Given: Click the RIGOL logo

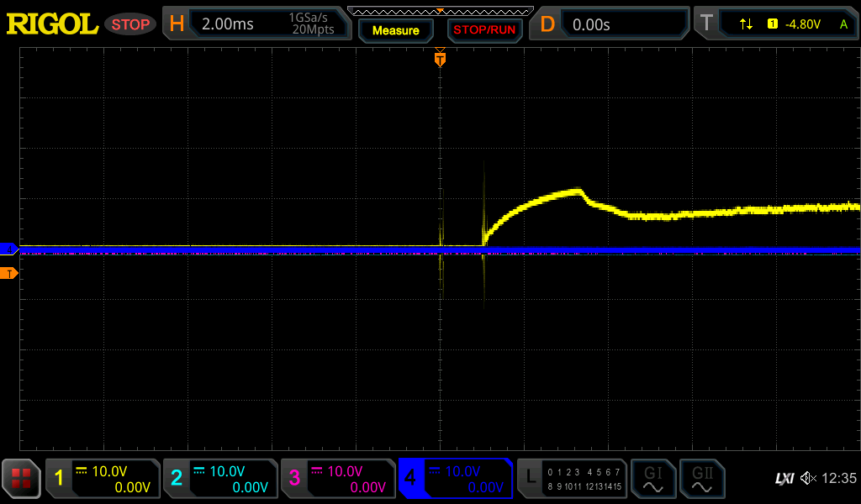Looking at the screenshot, I should point(52,24).
